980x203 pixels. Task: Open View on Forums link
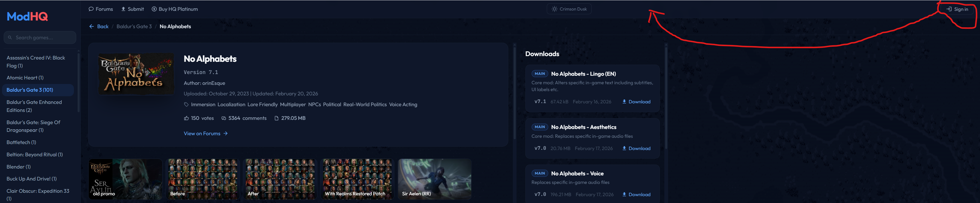coord(206,134)
